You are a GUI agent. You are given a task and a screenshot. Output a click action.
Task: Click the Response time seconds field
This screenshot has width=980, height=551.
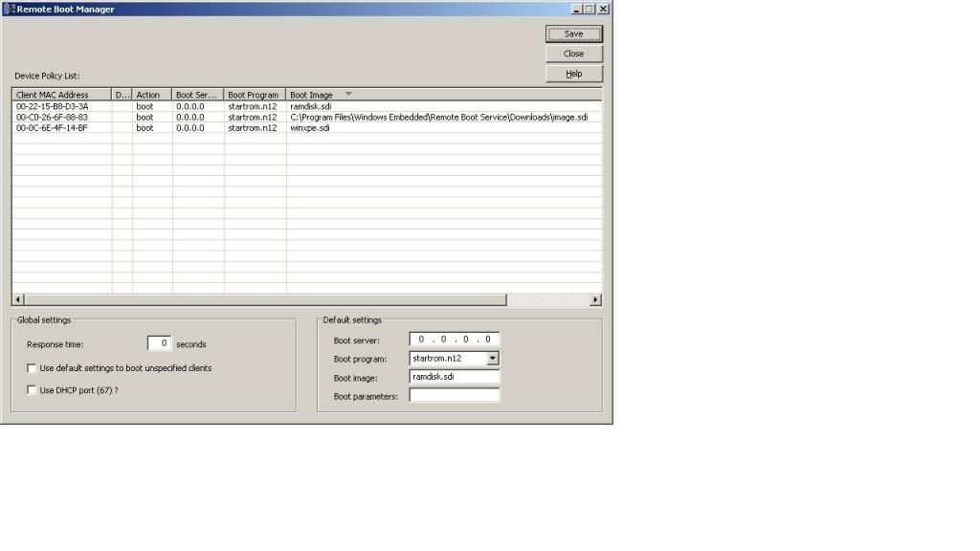(159, 343)
